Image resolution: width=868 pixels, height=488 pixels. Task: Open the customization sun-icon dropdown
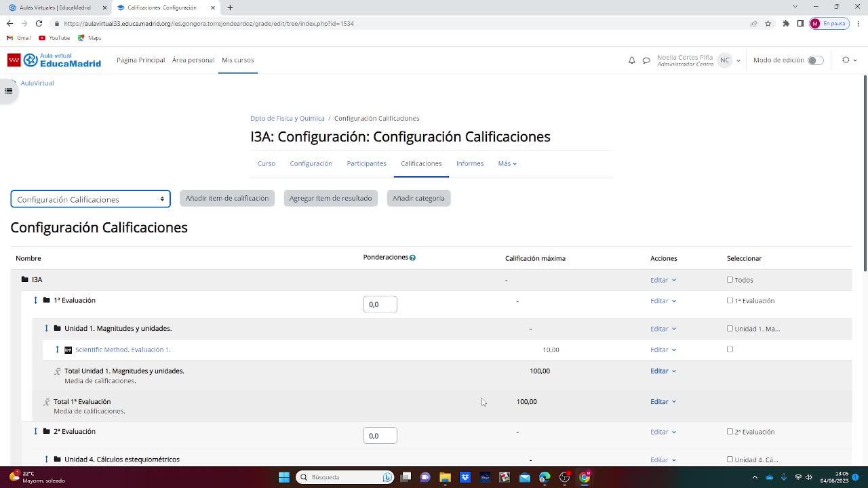849,60
